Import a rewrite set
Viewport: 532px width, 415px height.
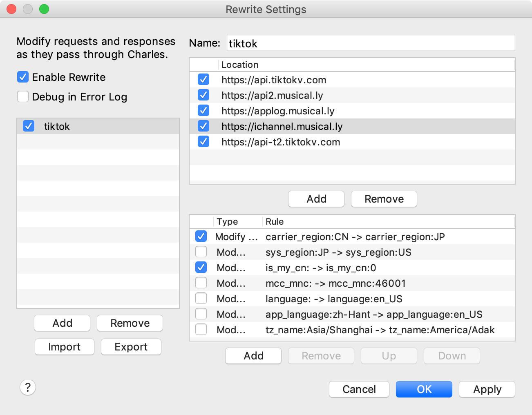coord(65,347)
